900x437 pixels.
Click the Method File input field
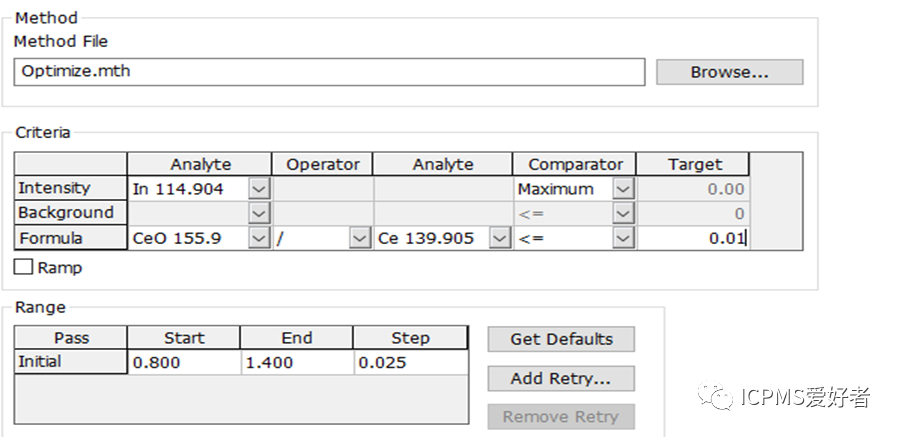click(329, 72)
